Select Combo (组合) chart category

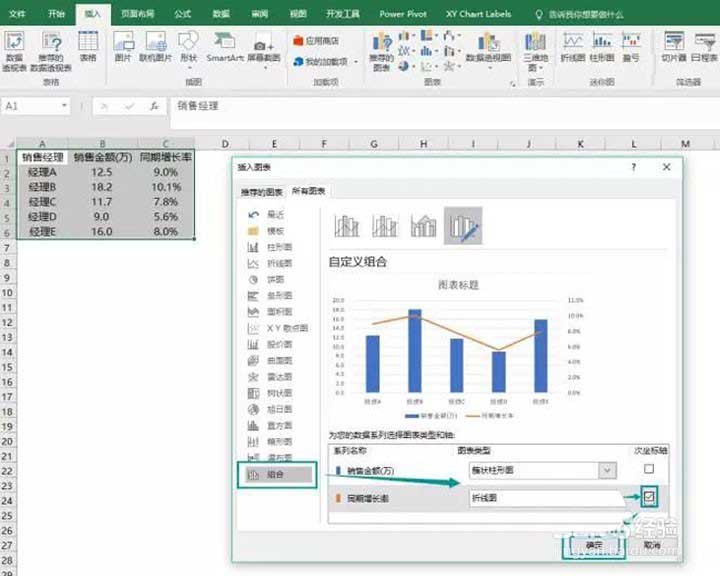pyautogui.click(x=277, y=474)
